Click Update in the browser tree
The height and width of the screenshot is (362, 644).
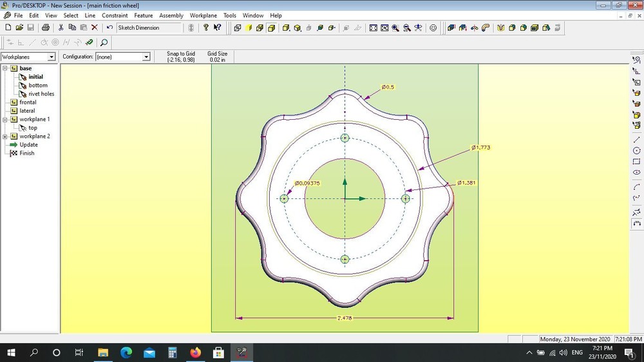[28, 145]
